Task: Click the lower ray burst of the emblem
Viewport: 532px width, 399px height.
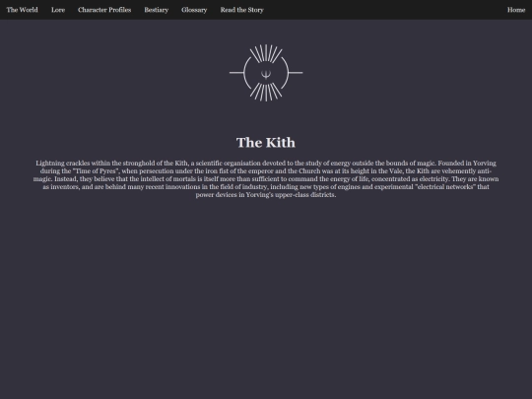Action: coord(266,93)
